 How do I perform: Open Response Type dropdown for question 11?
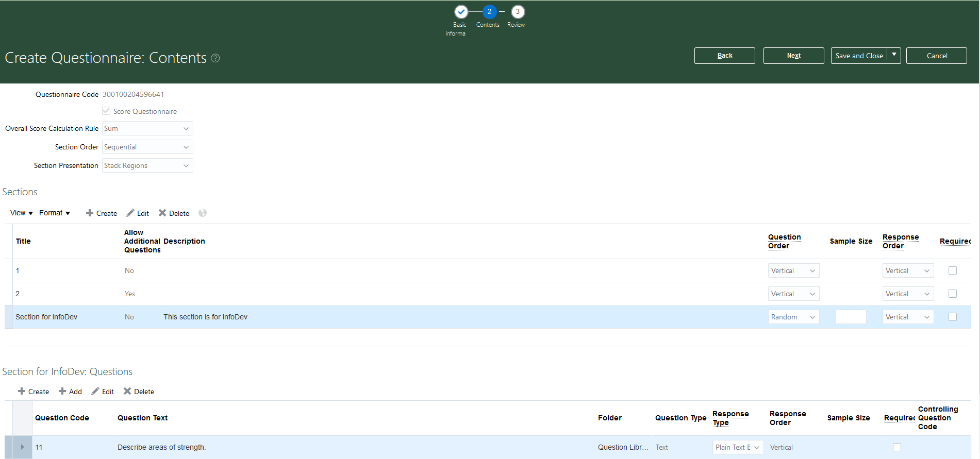[x=738, y=447]
